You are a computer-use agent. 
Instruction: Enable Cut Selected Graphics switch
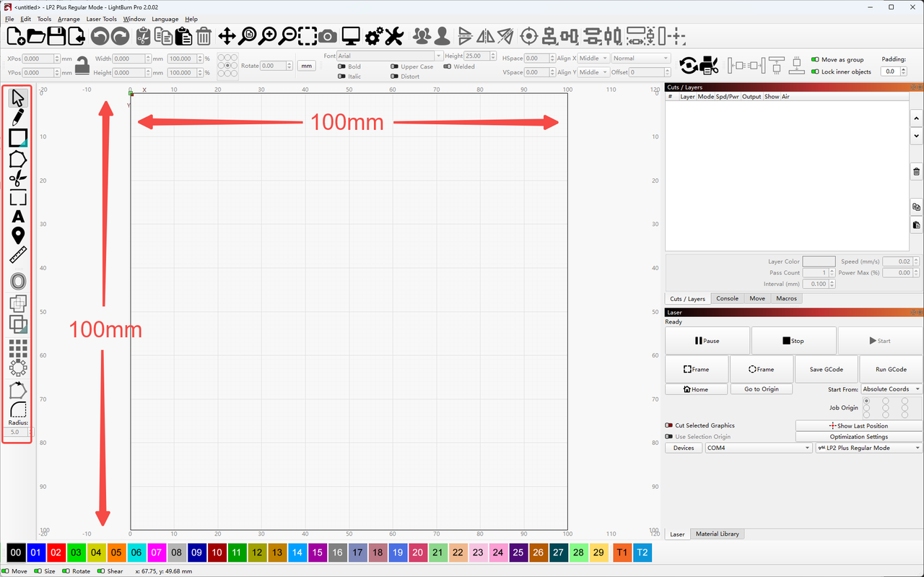click(x=668, y=425)
